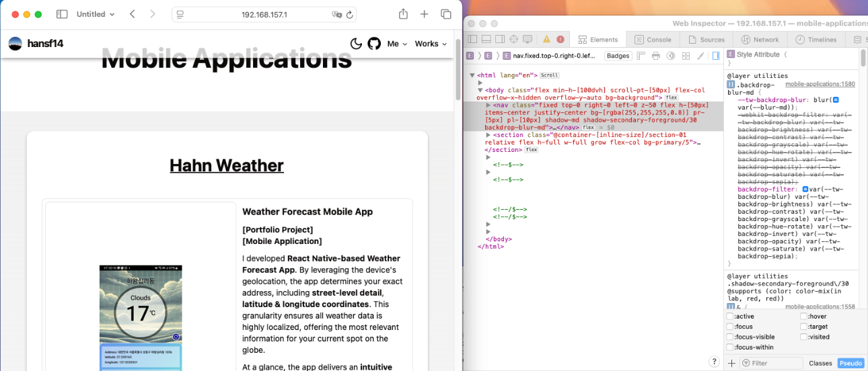
Task: Expand the section element in DOM tree
Action: tap(489, 135)
